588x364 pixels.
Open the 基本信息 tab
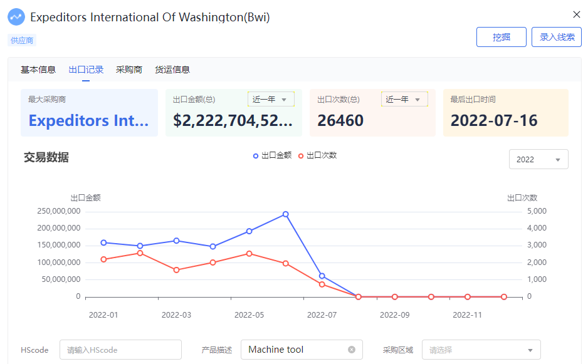click(x=38, y=70)
